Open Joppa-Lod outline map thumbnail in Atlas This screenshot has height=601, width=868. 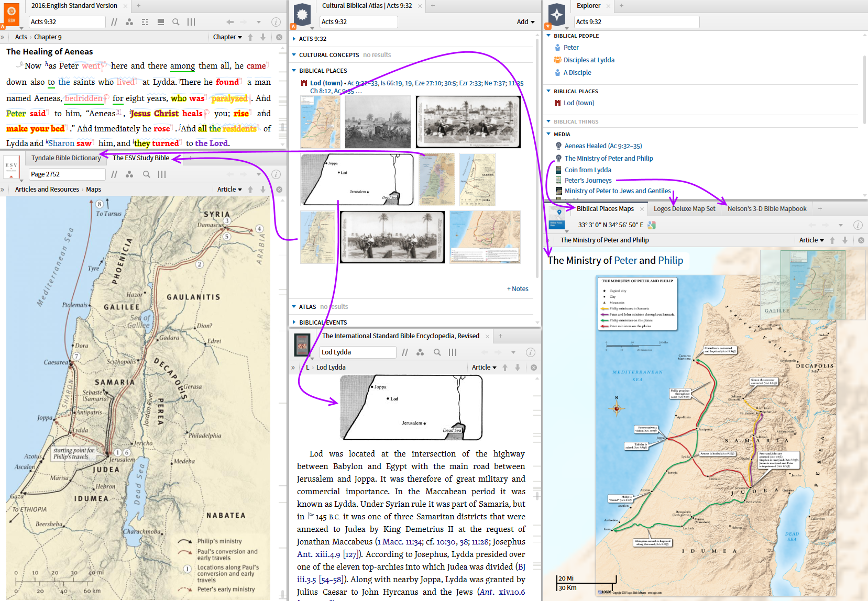coord(357,180)
